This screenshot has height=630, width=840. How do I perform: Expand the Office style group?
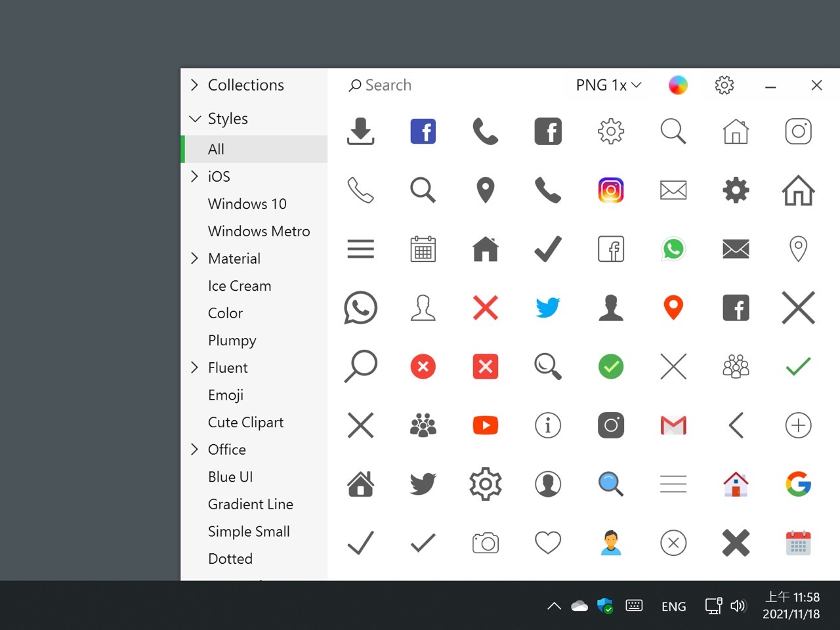tap(194, 449)
